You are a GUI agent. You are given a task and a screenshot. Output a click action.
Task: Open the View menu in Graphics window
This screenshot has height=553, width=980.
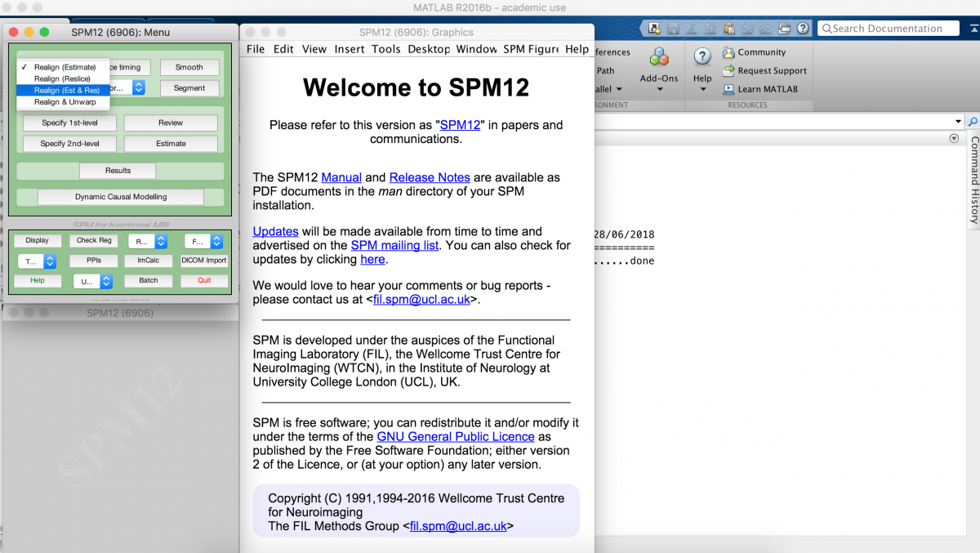(x=314, y=49)
